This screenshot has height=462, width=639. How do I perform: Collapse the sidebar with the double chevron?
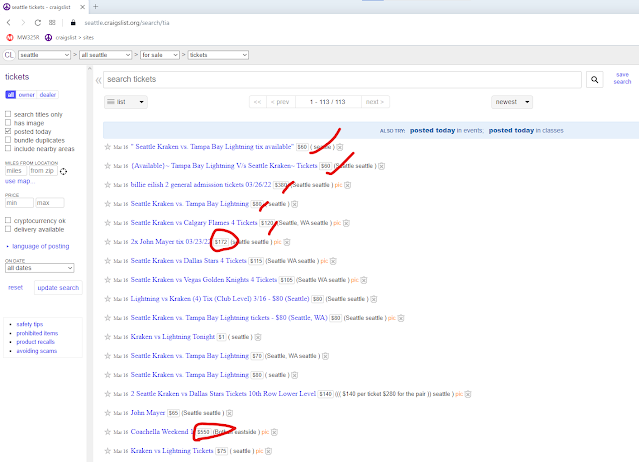(x=98, y=80)
